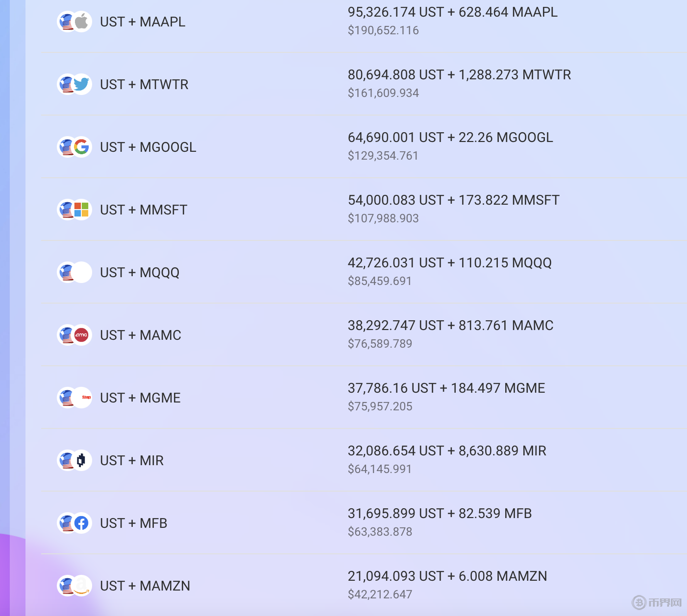
Task: Click the Microsoft logo icon in the MMSFT row
Action: 82,210
